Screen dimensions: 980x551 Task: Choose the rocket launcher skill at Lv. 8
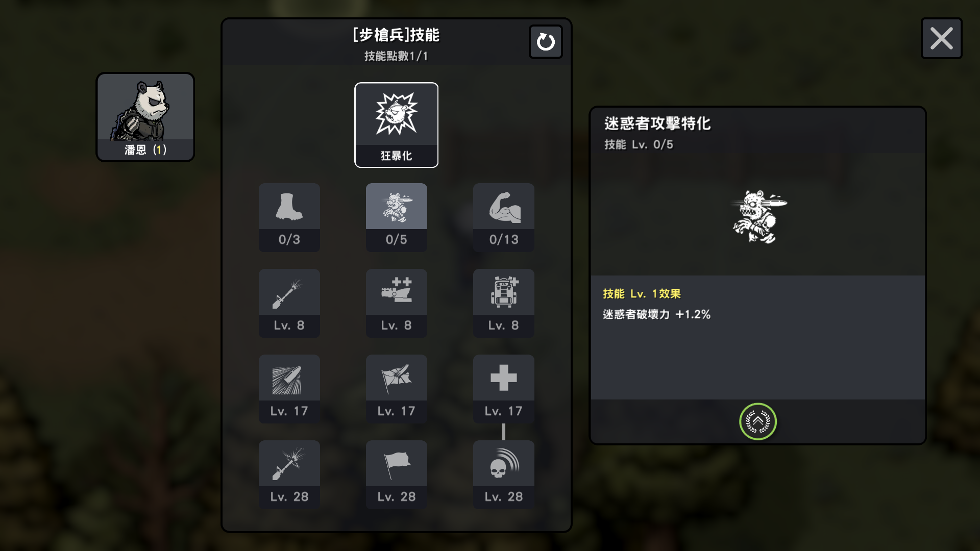coord(289,303)
